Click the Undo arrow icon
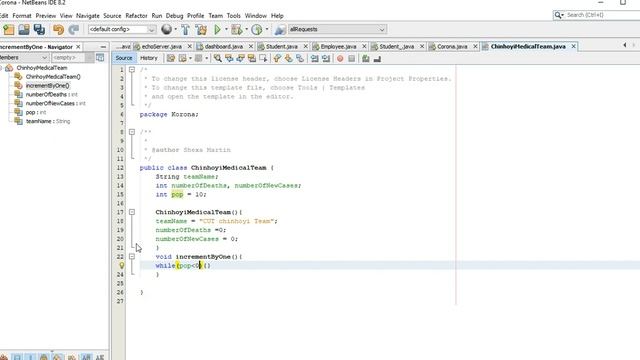The width and height of the screenshot is (640, 360). tap(58, 29)
